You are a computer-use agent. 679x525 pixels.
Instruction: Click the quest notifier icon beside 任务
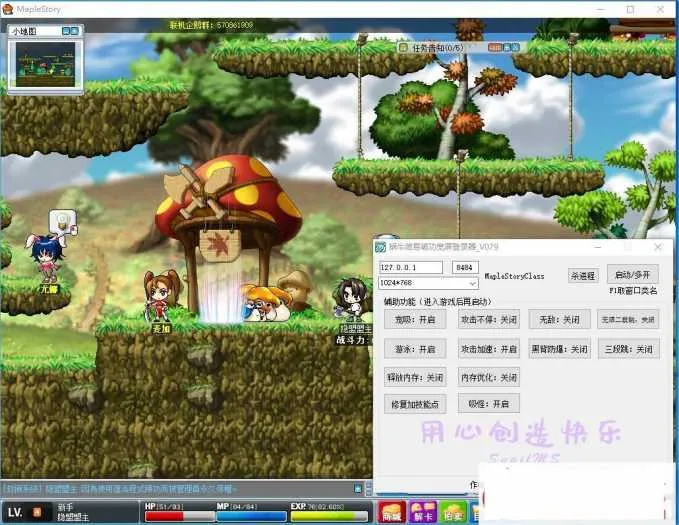click(403, 47)
